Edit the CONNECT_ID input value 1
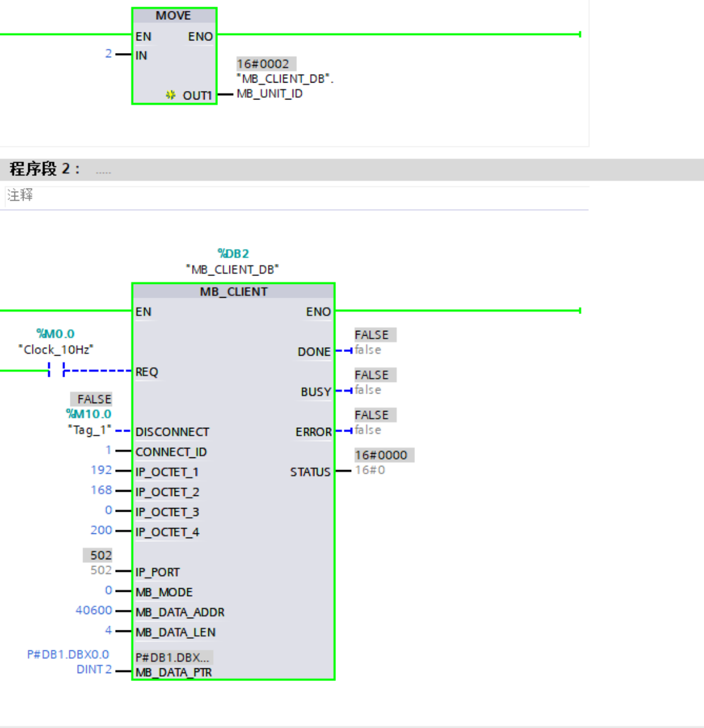Viewport: 704px width, 728px height. click(108, 450)
